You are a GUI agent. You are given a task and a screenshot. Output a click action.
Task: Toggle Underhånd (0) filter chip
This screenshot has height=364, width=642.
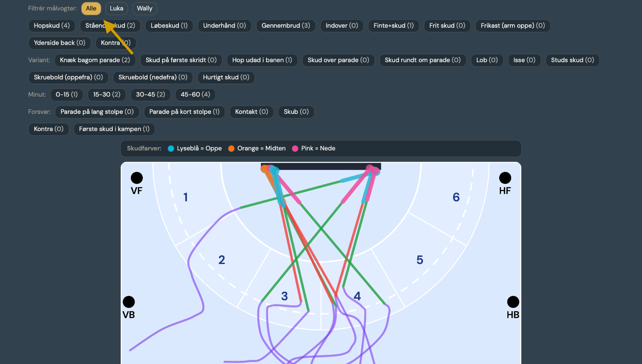click(x=224, y=26)
